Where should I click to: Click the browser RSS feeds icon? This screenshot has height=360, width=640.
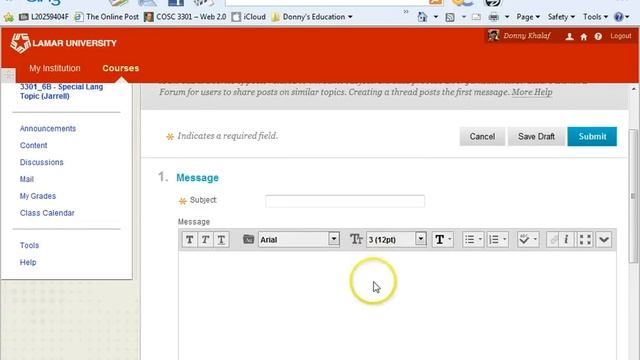[450, 17]
